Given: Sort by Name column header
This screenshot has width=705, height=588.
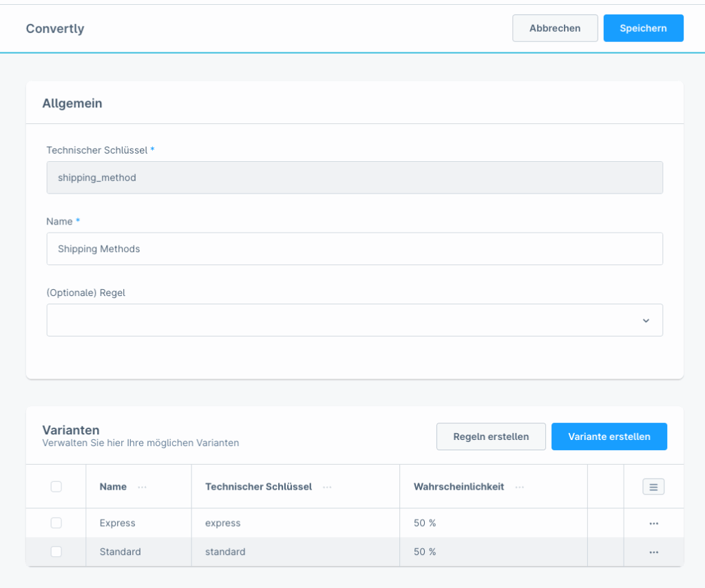Looking at the screenshot, I should tap(113, 487).
